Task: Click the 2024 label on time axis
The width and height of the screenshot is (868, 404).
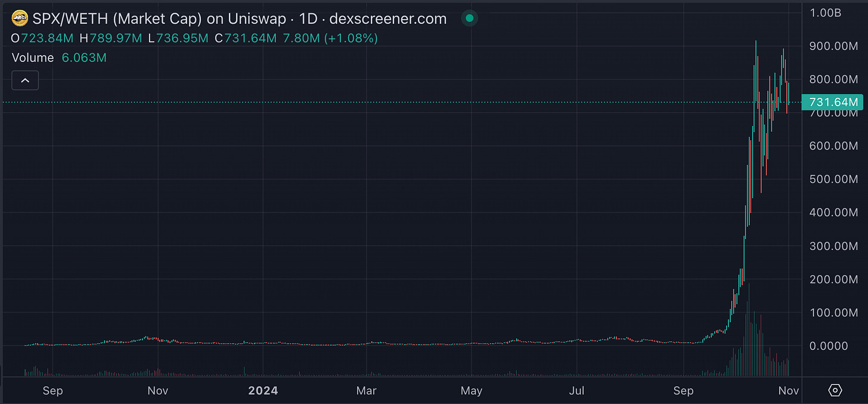Action: pos(263,391)
